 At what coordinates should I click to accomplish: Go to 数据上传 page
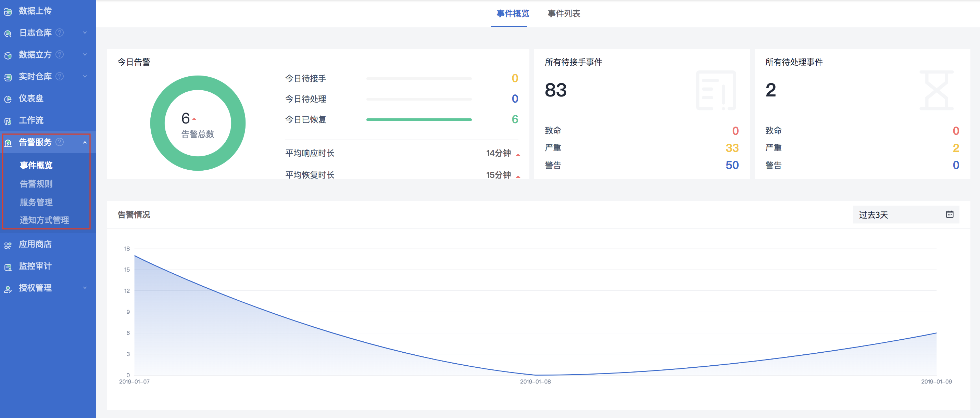coord(35,11)
